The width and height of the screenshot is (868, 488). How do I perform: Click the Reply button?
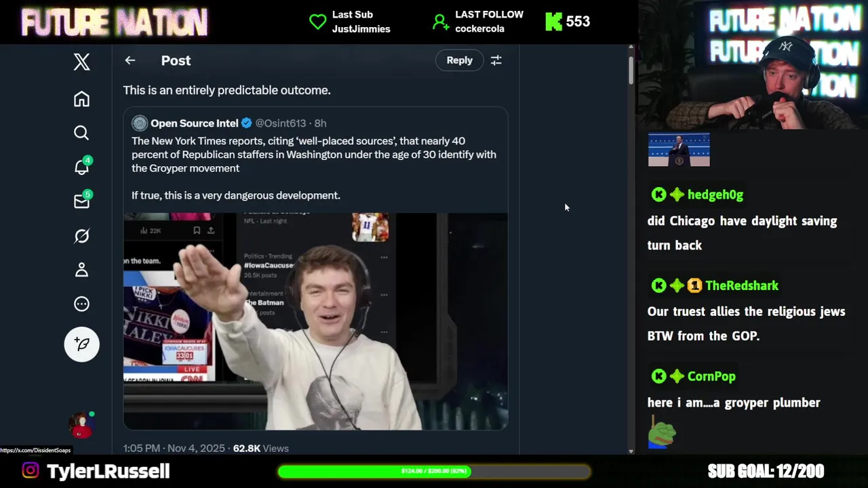459,60
